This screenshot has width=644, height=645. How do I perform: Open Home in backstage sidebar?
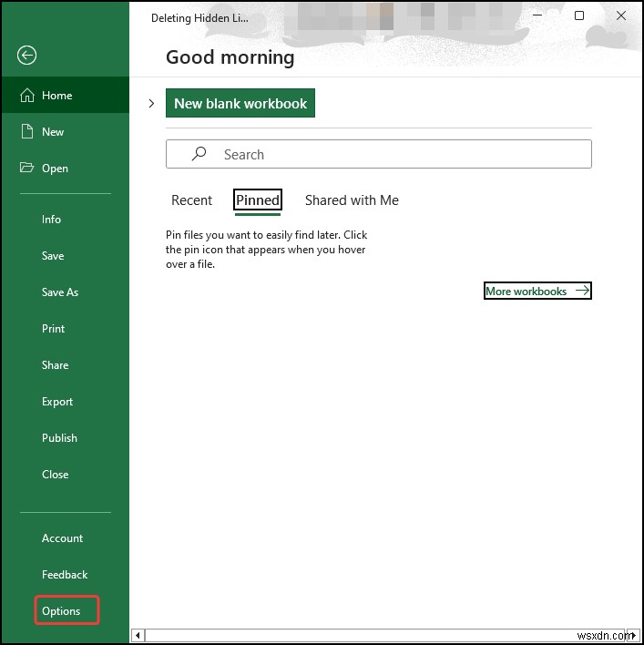66,95
